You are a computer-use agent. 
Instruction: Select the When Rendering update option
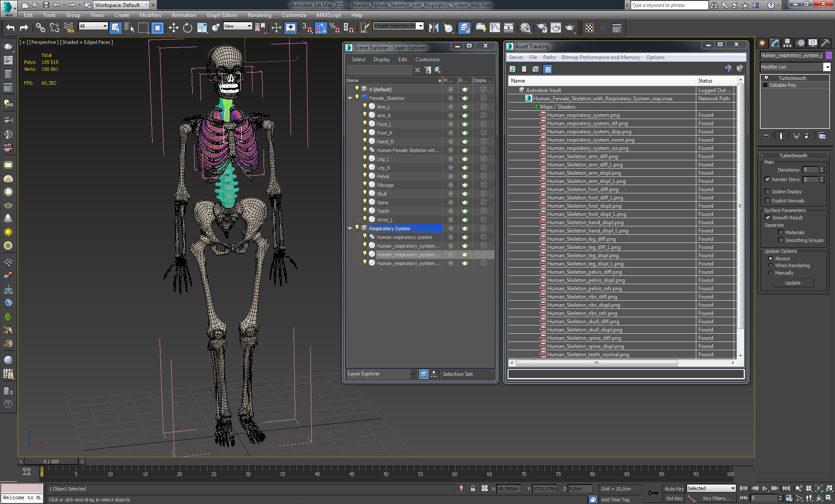(x=770, y=265)
